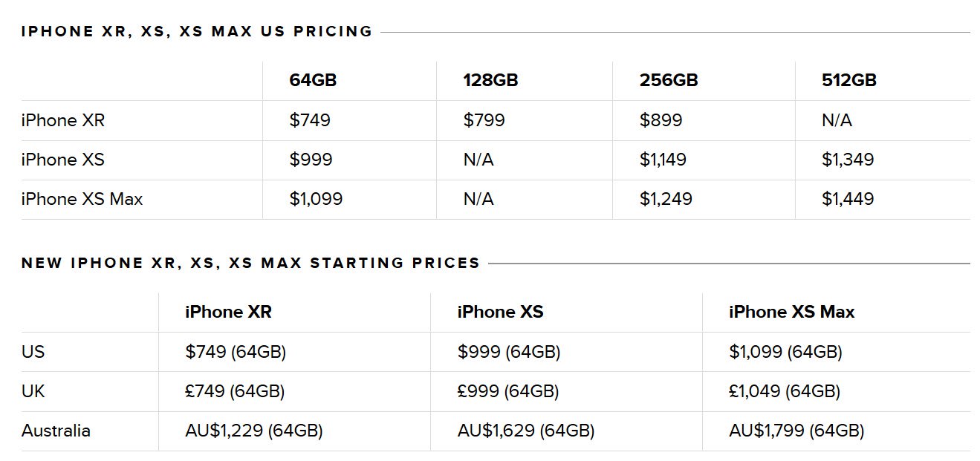Select the $799 iPhone XR price
Image resolution: width=980 pixels, height=461 pixels.
pos(484,120)
